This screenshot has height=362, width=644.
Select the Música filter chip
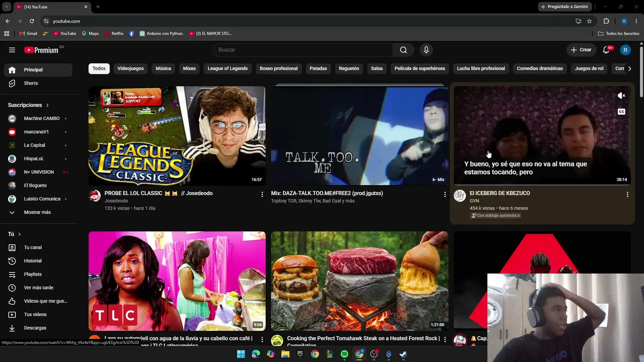point(164,68)
